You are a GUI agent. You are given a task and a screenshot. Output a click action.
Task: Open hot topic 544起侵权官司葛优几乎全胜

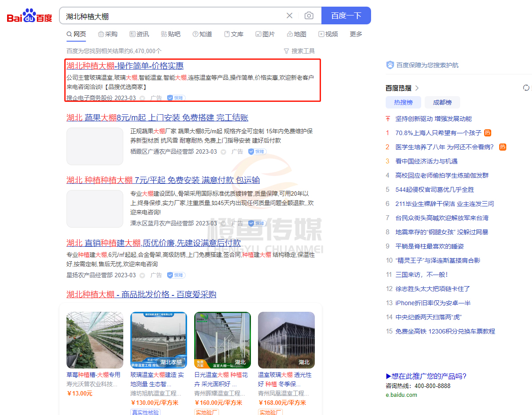(x=435, y=190)
